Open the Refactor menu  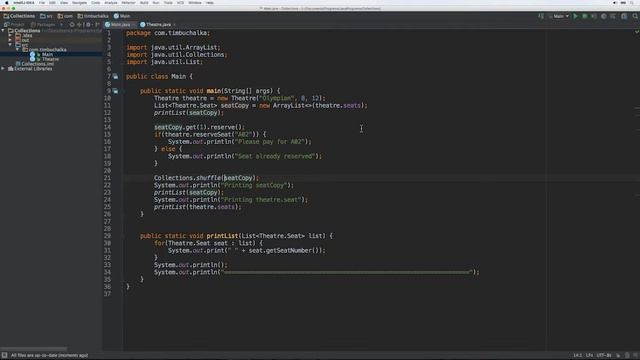pyautogui.click(x=128, y=2)
